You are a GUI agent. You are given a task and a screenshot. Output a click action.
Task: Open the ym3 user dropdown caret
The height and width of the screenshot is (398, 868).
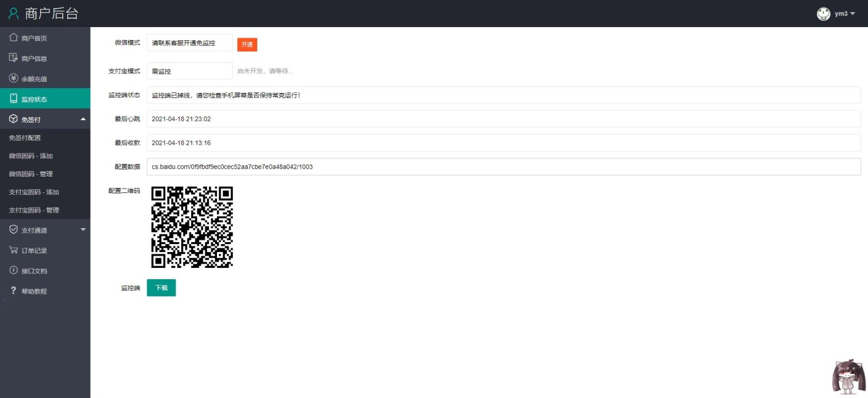[x=852, y=14]
